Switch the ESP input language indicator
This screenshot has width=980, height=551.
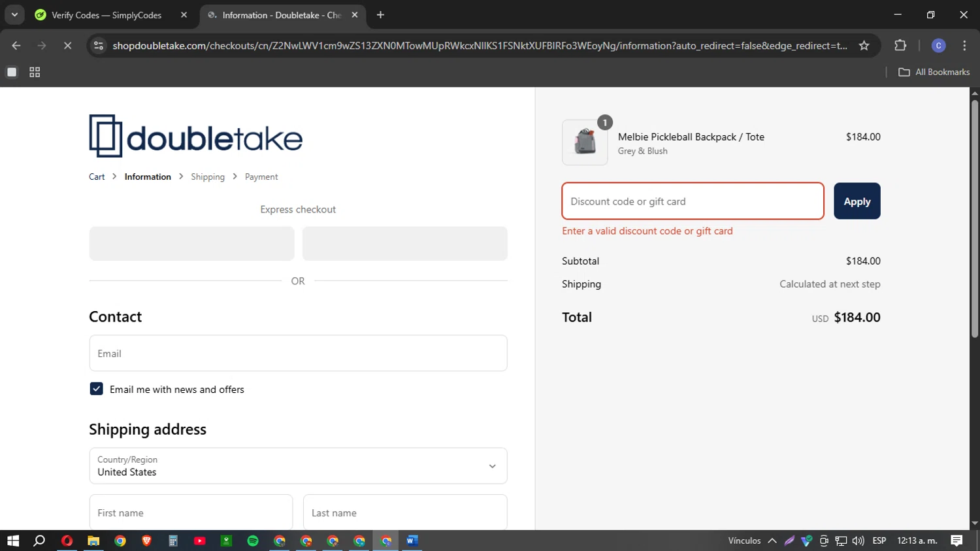(879, 541)
